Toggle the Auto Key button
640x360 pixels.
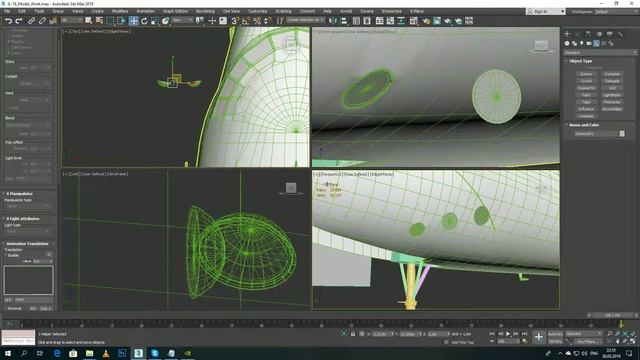coord(555,334)
